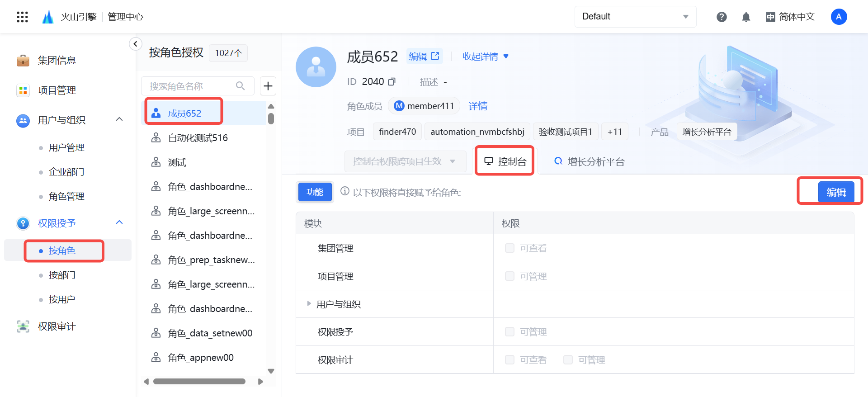The width and height of the screenshot is (868, 397).
Task: Click the user avatar A icon
Action: tap(839, 17)
